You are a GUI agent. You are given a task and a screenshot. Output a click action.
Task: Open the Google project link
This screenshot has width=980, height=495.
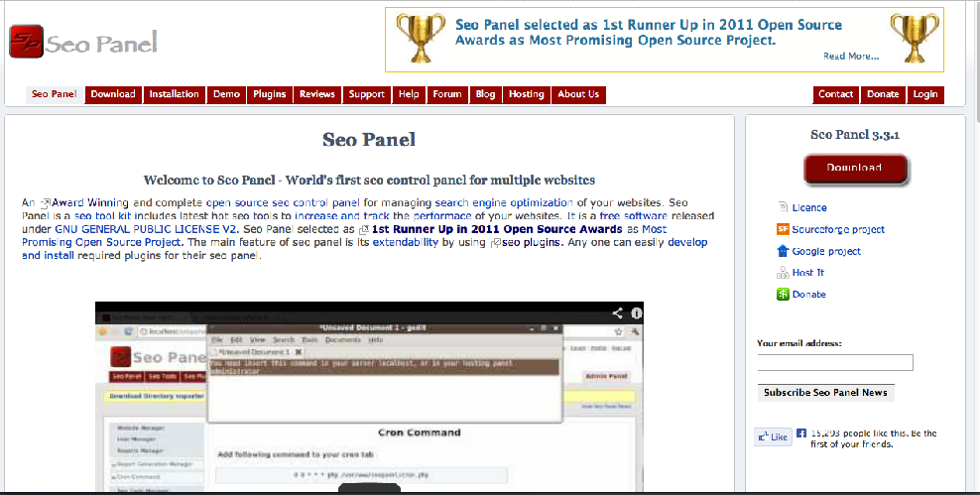point(826,251)
